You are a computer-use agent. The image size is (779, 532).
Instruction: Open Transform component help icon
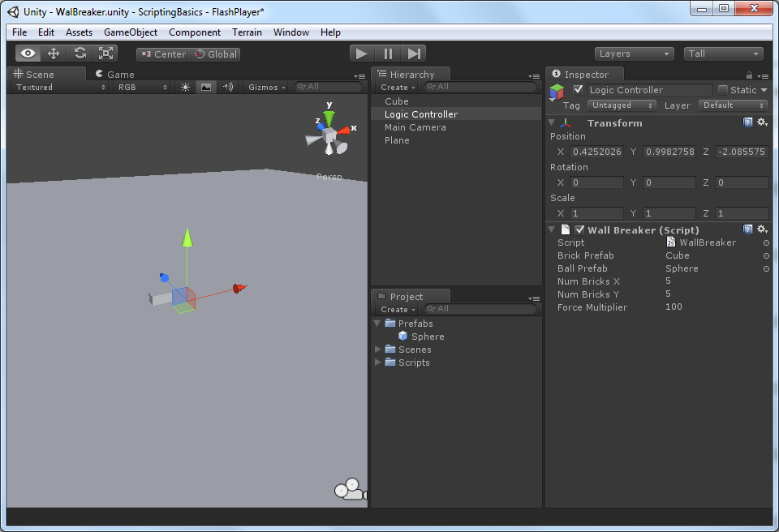coord(747,122)
